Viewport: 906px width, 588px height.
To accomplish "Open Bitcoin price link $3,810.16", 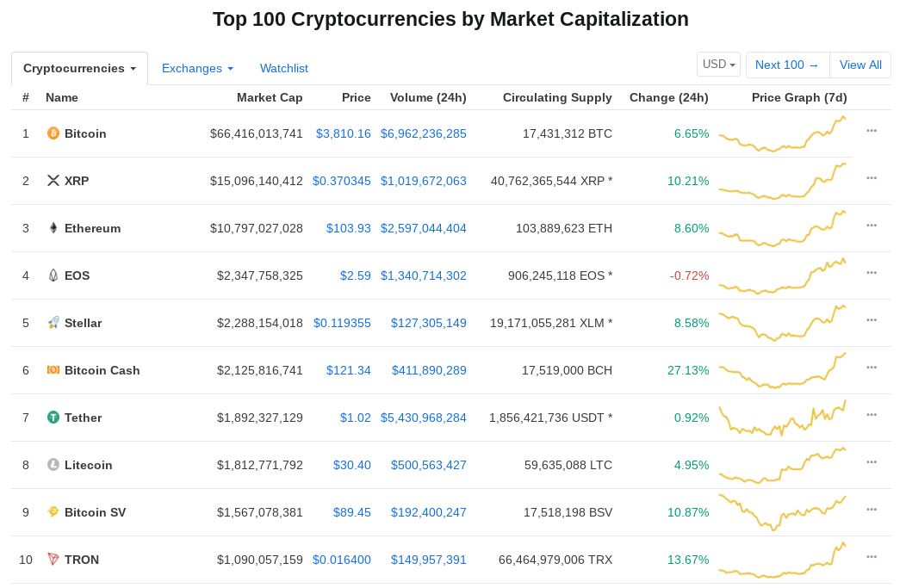I will click(x=344, y=133).
